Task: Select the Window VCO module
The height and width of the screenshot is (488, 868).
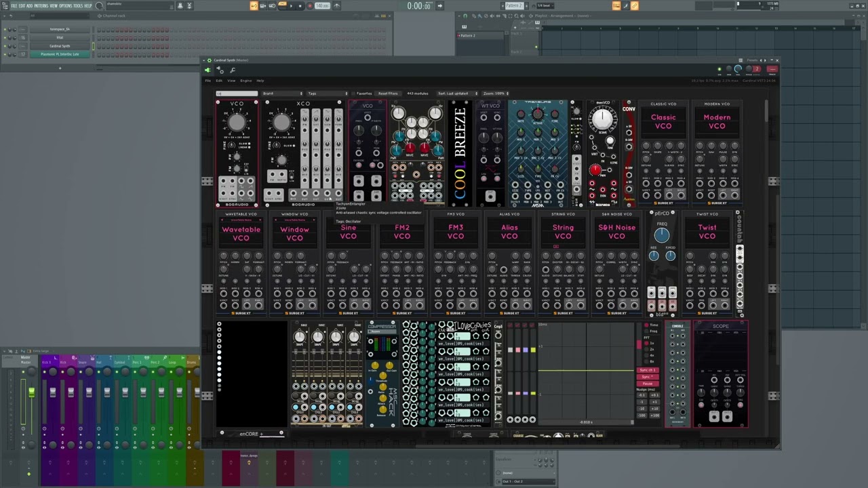Action: click(294, 263)
